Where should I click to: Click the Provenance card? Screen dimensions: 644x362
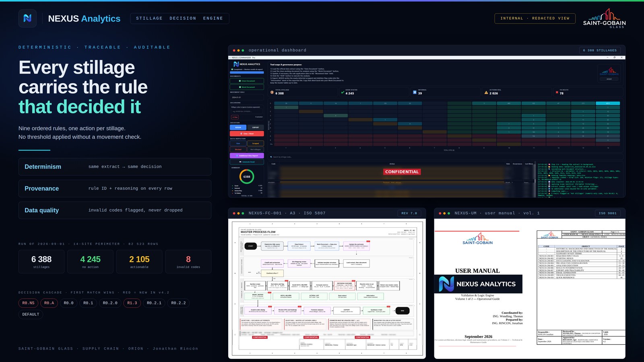click(x=115, y=188)
